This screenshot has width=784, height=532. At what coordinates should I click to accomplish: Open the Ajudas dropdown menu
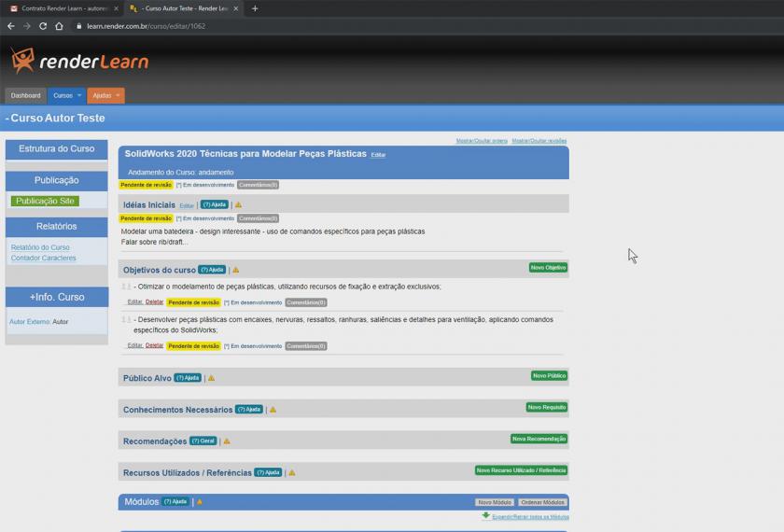[105, 95]
